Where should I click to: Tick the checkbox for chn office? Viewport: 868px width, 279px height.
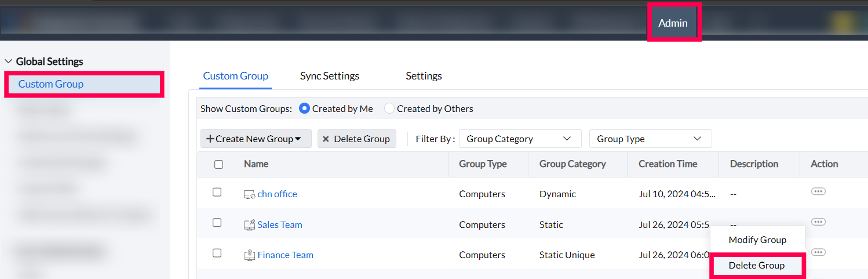(x=217, y=192)
